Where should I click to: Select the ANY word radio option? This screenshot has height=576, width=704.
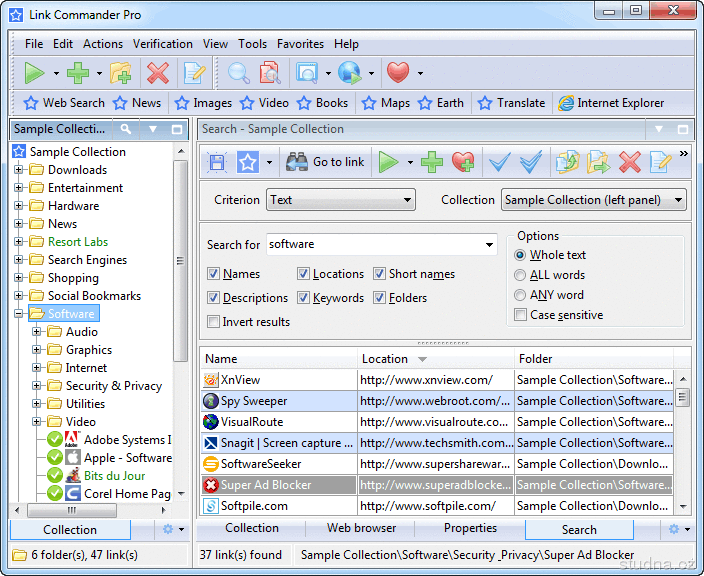(520, 295)
